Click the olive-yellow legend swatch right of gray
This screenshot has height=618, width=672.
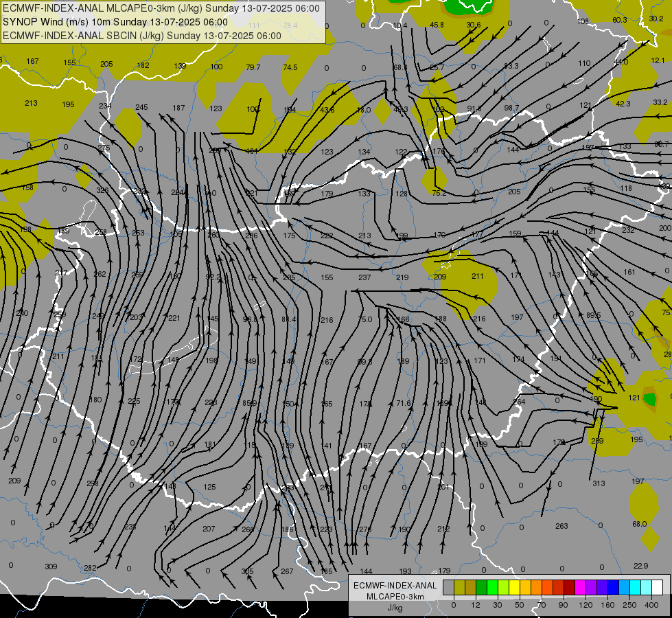pos(460,587)
